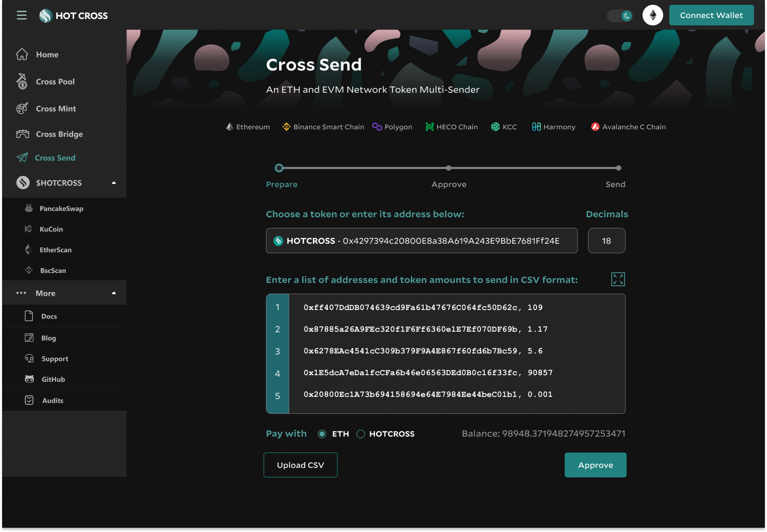Click the Balance amount text

pyautogui.click(x=543, y=433)
